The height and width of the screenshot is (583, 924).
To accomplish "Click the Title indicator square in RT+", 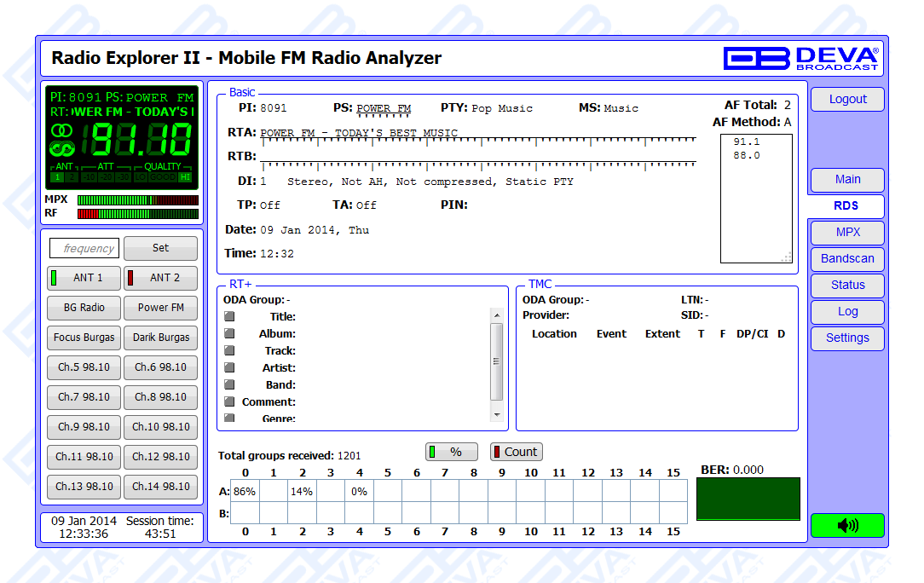I will pos(229,317).
